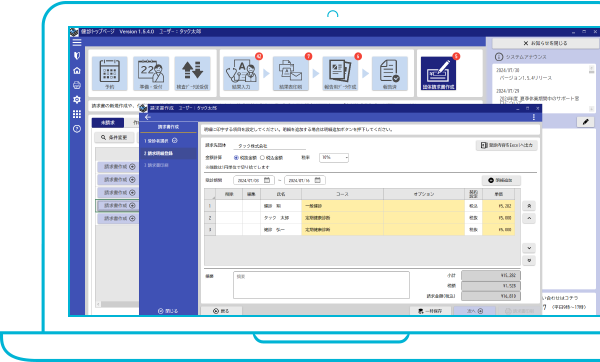The width and height of the screenshot is (600, 362).
Task: Click the 氏名 column header
Action: (281, 194)
